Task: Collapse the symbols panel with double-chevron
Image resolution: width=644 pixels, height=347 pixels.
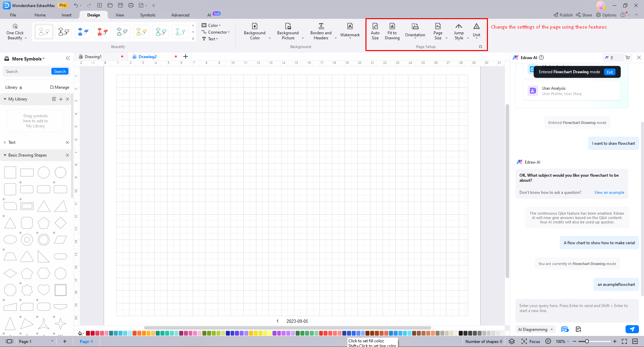Action: click(x=68, y=58)
